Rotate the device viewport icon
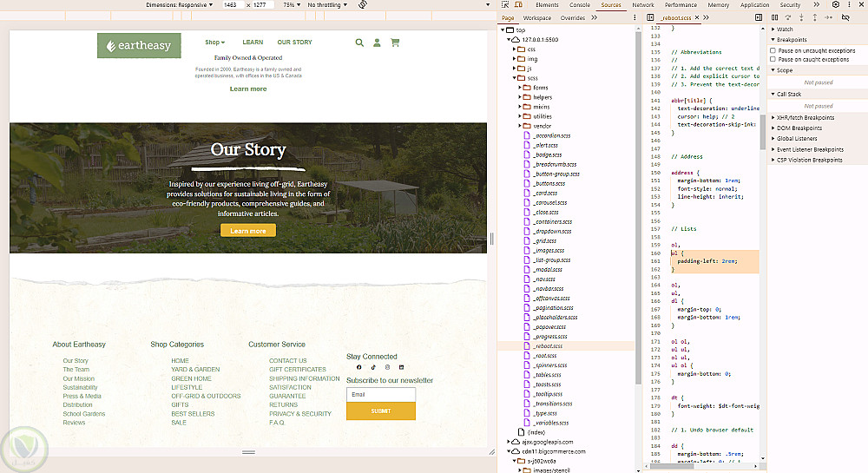Viewport: 868px width, 473px height. pos(363,4)
